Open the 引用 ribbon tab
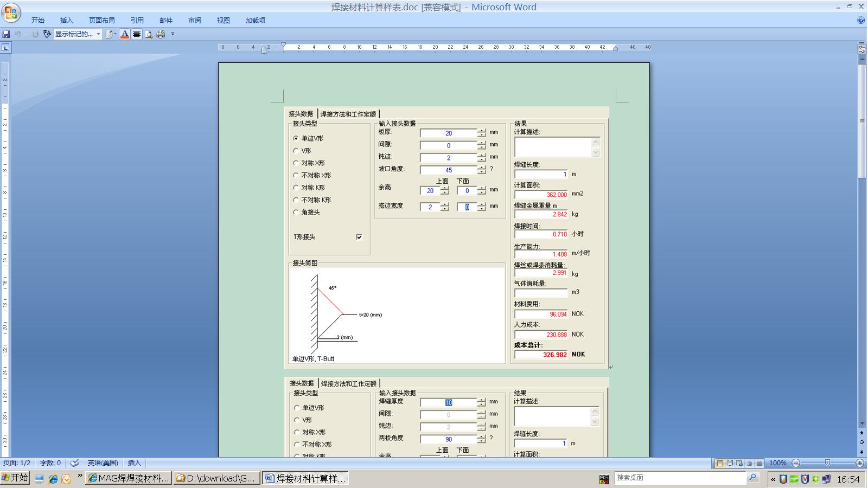Viewport: 868px width, 488px height. pyautogui.click(x=137, y=21)
